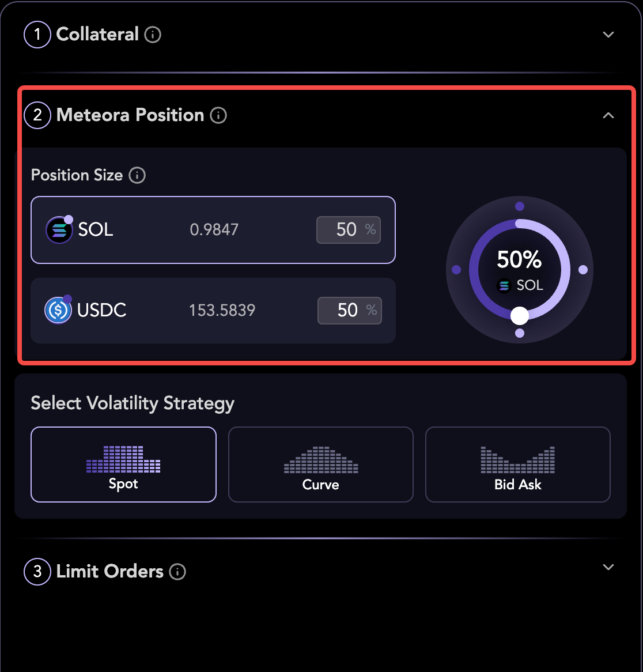Click the SOL token logo icon
This screenshot has width=643, height=672.
pyautogui.click(x=59, y=230)
